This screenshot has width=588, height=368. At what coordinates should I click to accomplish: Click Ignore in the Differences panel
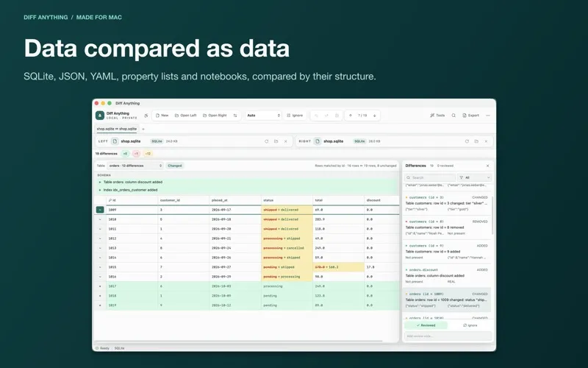pos(470,325)
